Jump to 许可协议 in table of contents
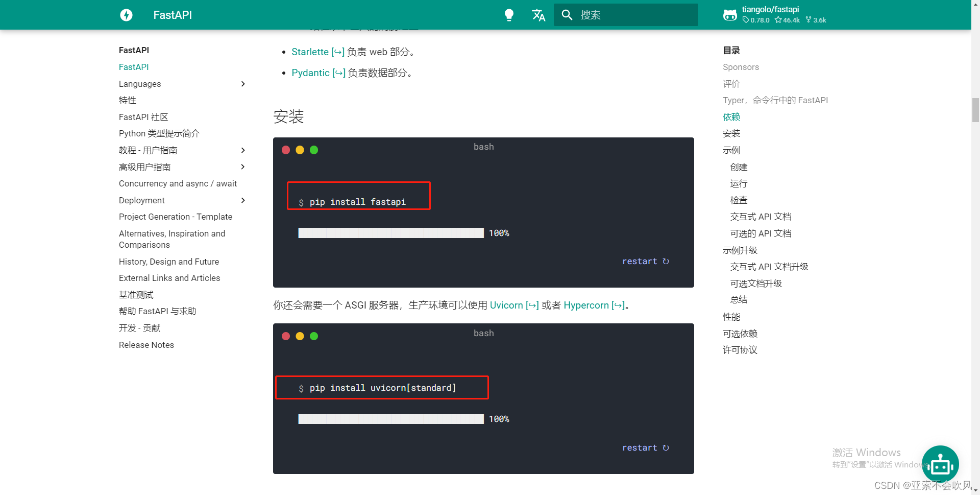980x495 pixels. [x=740, y=350]
